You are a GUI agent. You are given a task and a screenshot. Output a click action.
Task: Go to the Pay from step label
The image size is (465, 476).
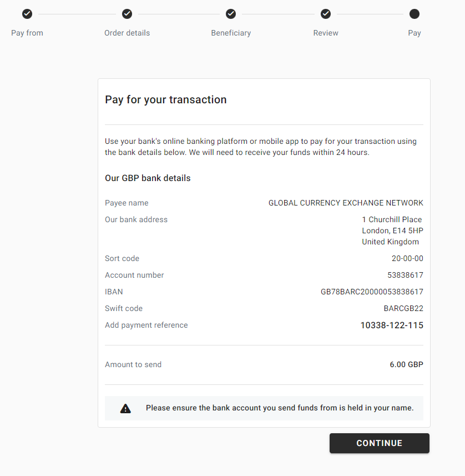tap(27, 33)
